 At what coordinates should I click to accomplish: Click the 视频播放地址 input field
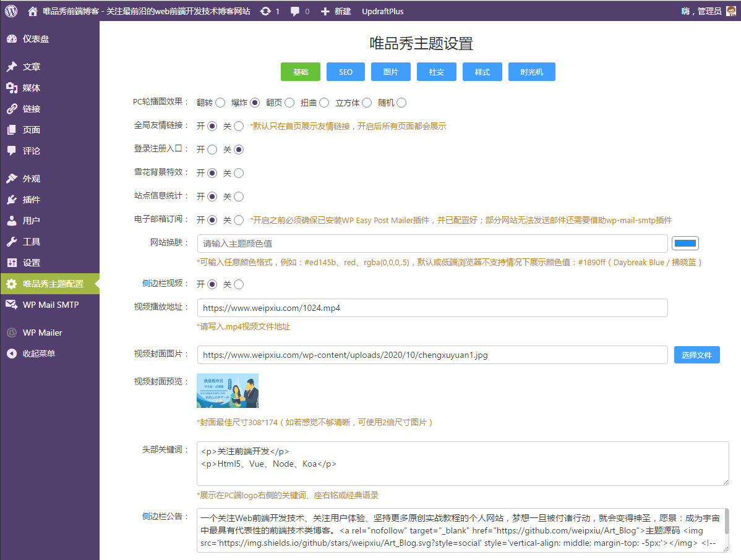click(x=432, y=308)
